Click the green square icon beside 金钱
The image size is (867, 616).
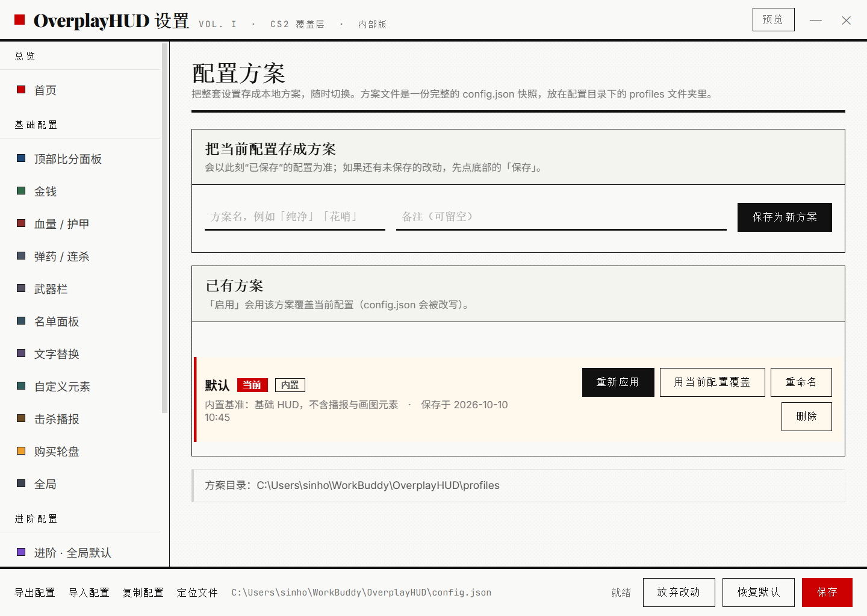coord(21,191)
